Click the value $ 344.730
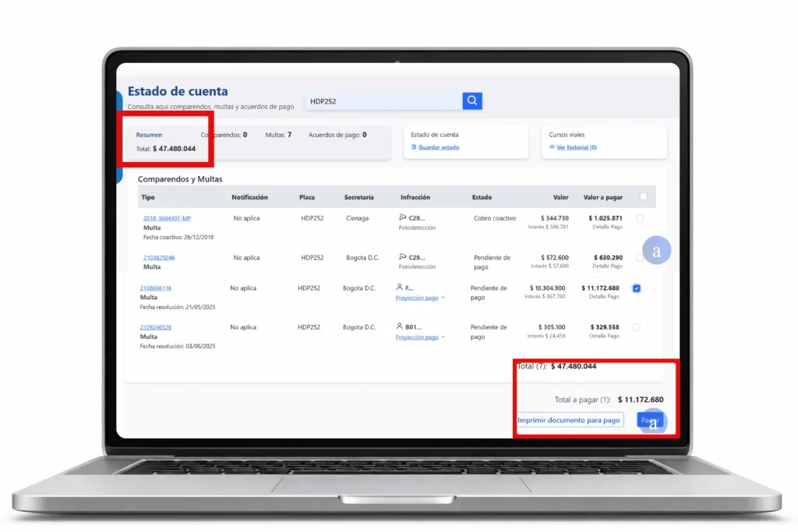 tap(554, 217)
